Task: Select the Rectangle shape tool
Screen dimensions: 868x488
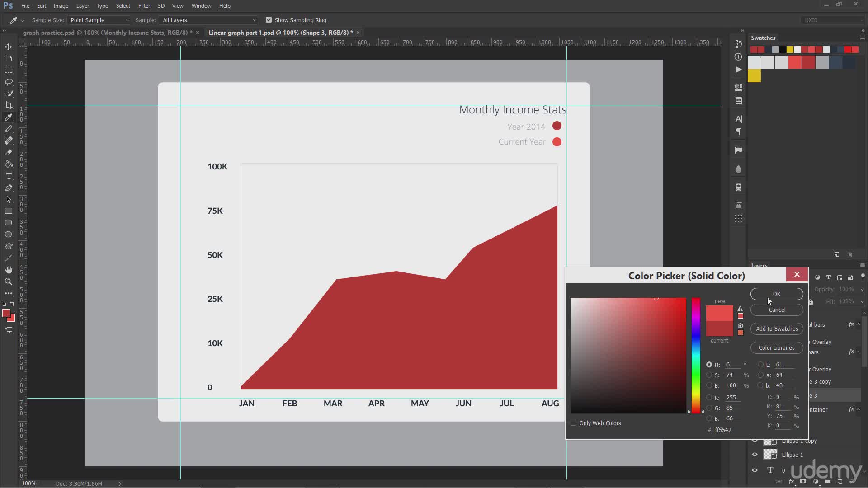Action: [x=9, y=211]
